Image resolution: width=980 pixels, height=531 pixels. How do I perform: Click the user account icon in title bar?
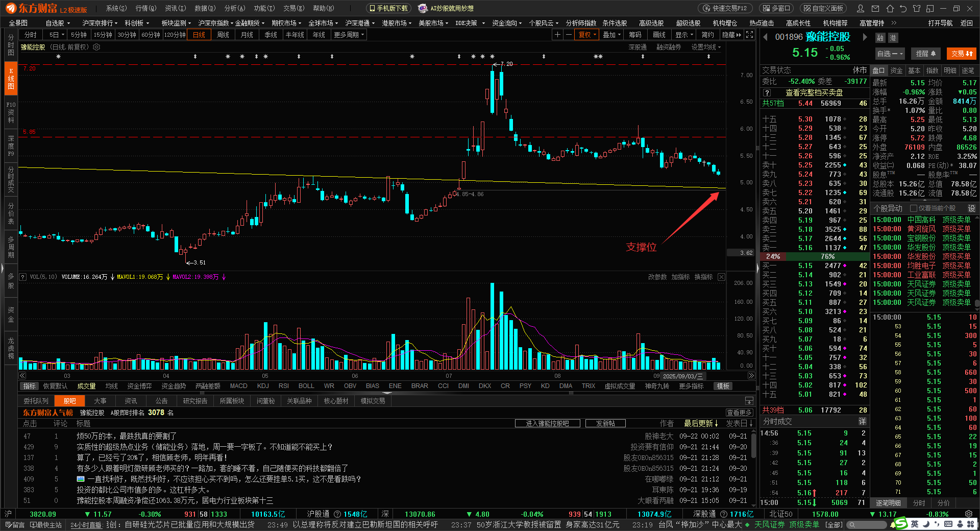pyautogui.click(x=861, y=9)
